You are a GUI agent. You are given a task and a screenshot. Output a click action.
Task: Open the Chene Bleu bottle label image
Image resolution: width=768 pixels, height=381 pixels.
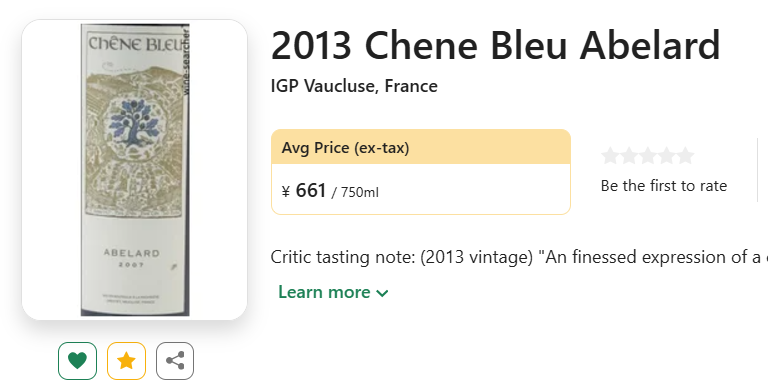click(135, 169)
